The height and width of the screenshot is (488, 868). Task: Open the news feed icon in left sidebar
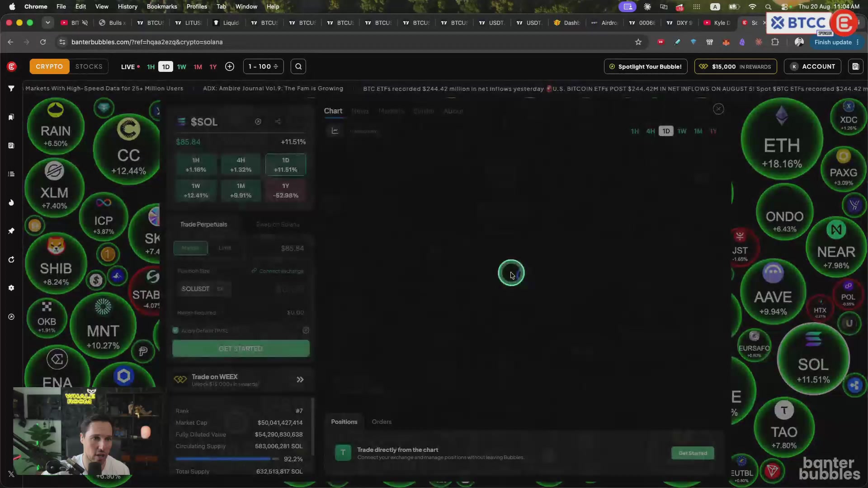[x=11, y=145]
